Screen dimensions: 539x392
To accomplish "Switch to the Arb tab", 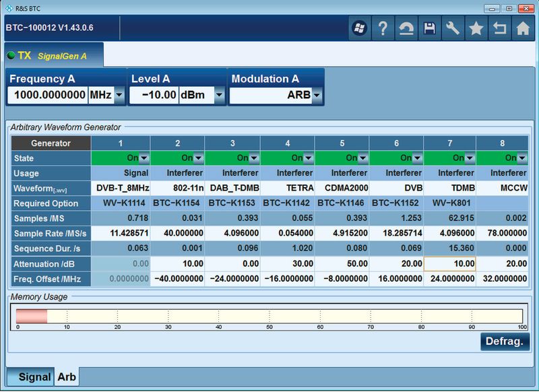I will point(67,377).
